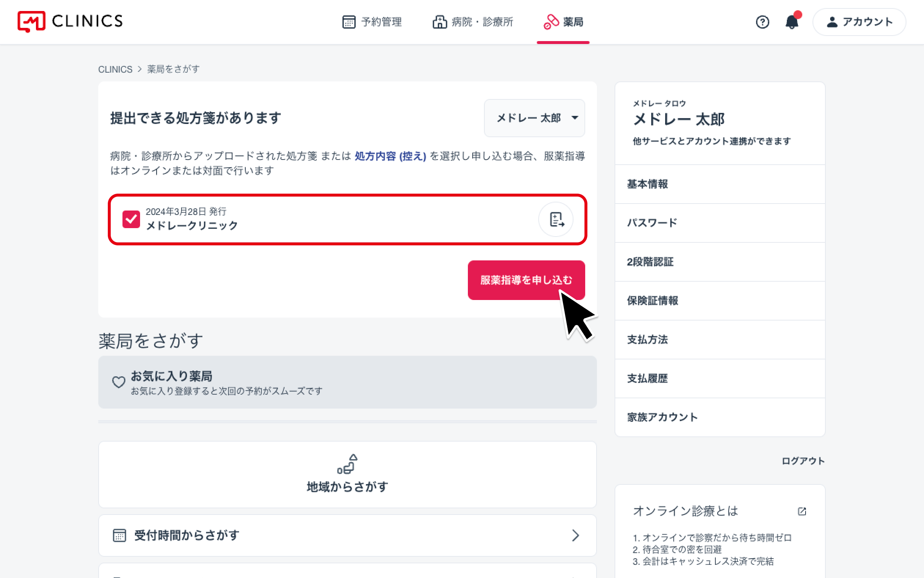Click 服薬指導を申し込む button

pos(526,280)
